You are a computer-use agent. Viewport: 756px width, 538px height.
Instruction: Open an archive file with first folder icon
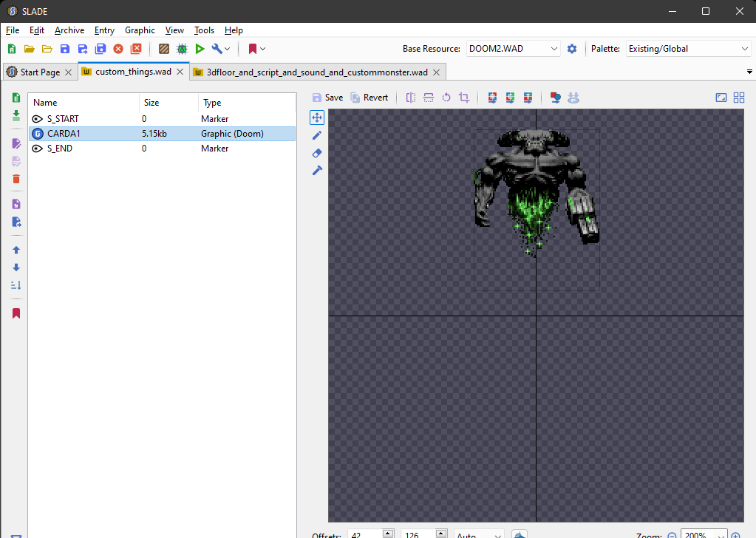click(30, 49)
